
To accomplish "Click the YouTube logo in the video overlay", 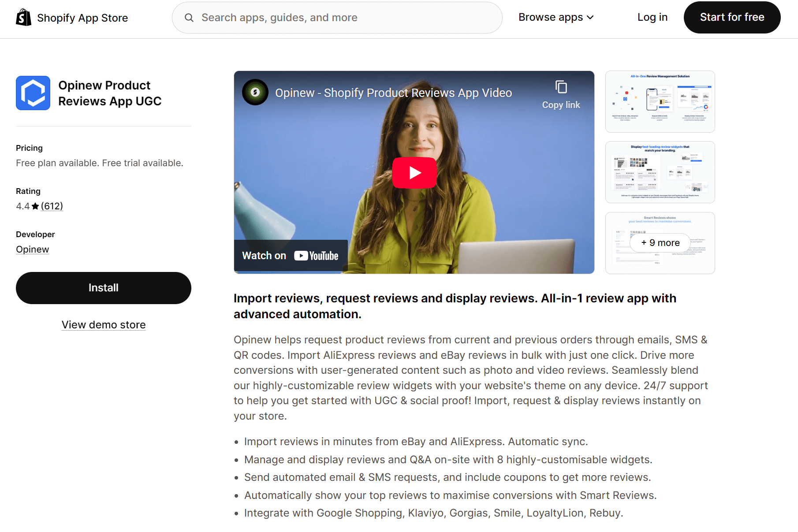I will tap(316, 255).
